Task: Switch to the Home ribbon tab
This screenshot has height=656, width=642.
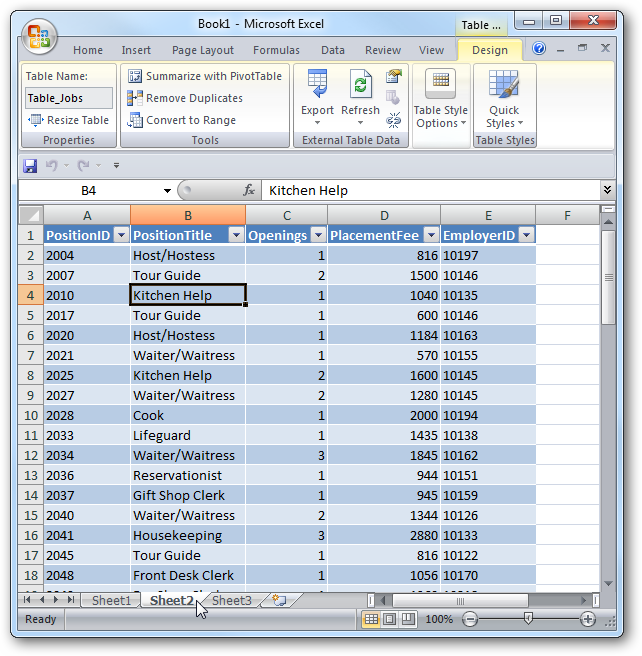Action: pyautogui.click(x=88, y=50)
